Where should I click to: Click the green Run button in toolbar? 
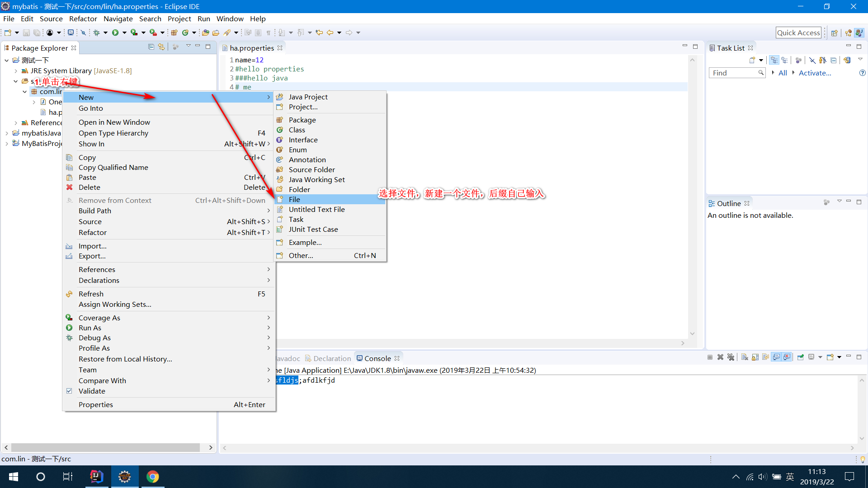click(115, 33)
